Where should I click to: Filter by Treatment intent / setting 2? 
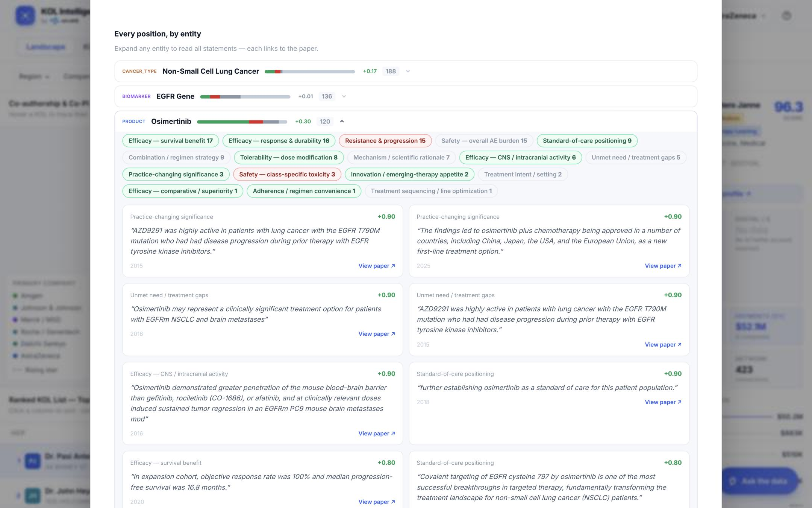pos(523,174)
